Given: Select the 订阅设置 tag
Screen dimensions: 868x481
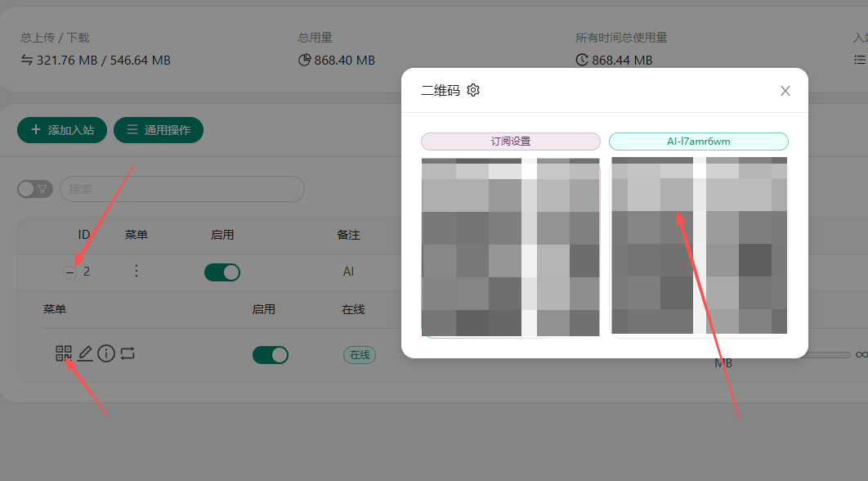Looking at the screenshot, I should click(x=510, y=142).
